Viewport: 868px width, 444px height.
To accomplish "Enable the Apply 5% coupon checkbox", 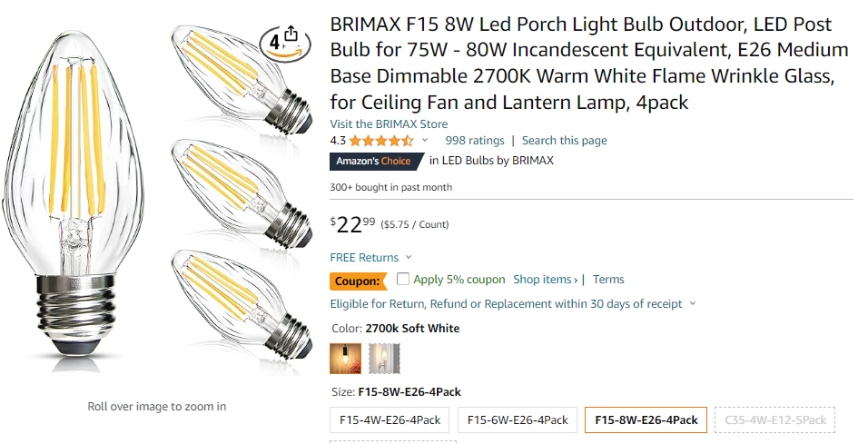I will pyautogui.click(x=403, y=280).
